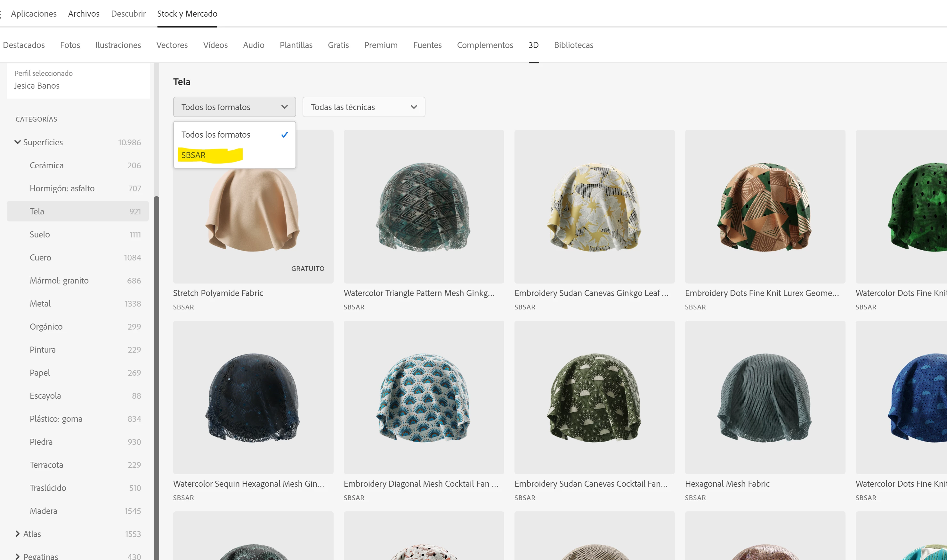
Task: Open the Descubrir top menu
Action: [x=128, y=13]
